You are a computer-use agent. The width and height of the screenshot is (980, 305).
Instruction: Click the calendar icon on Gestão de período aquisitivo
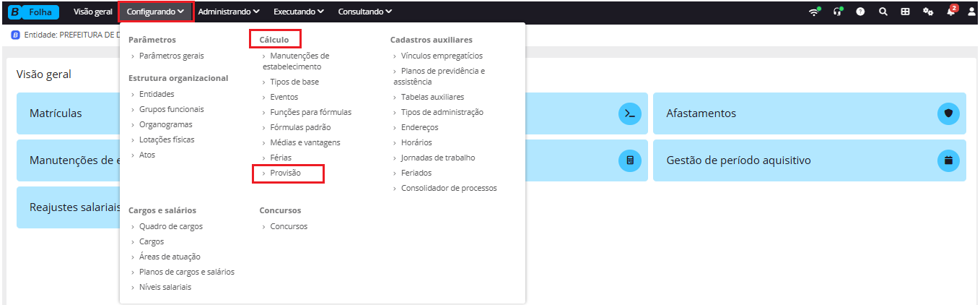click(948, 160)
